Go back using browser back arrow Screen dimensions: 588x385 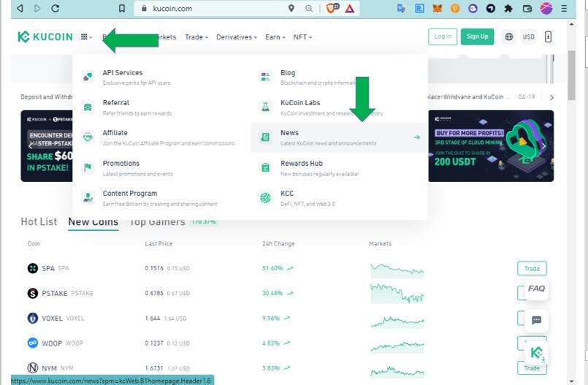click(20, 8)
